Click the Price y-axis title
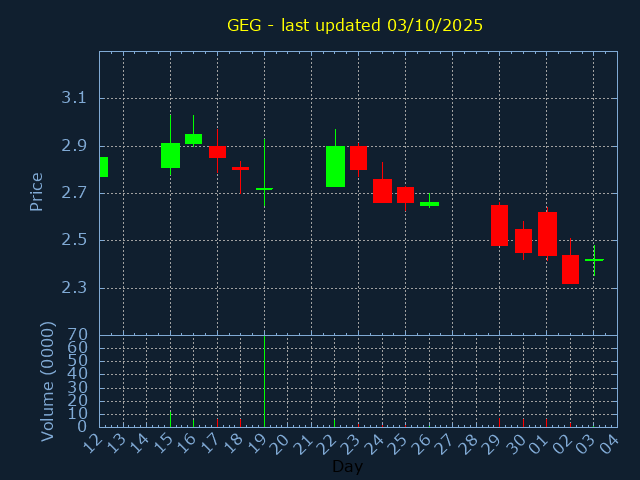The width and height of the screenshot is (640, 480). pyautogui.click(x=37, y=191)
